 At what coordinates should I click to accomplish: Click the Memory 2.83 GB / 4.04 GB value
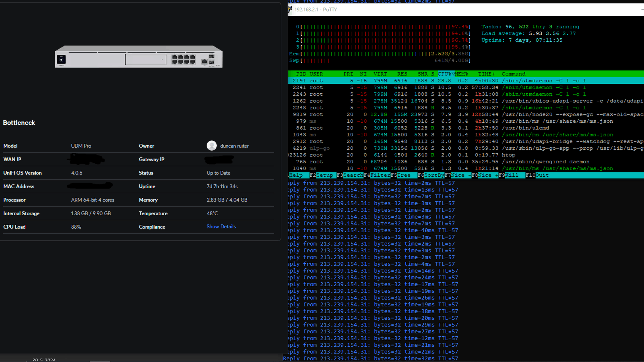click(x=227, y=200)
